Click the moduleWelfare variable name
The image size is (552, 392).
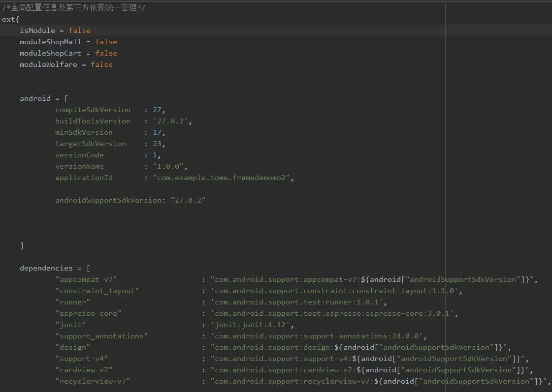click(48, 64)
